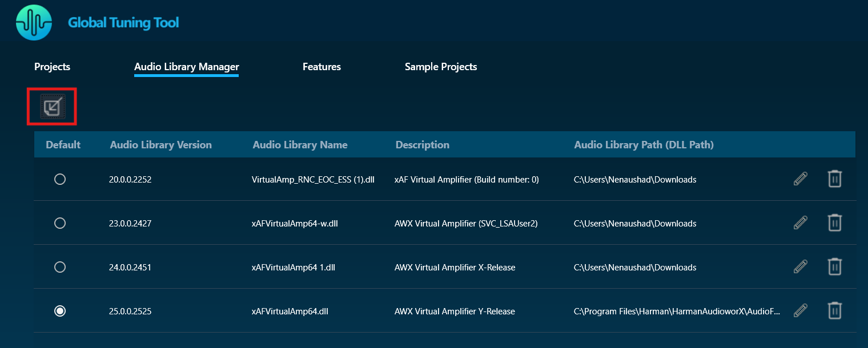Select the Audio Library Manager tab
Image resolution: width=868 pixels, height=348 pixels.
pos(186,67)
